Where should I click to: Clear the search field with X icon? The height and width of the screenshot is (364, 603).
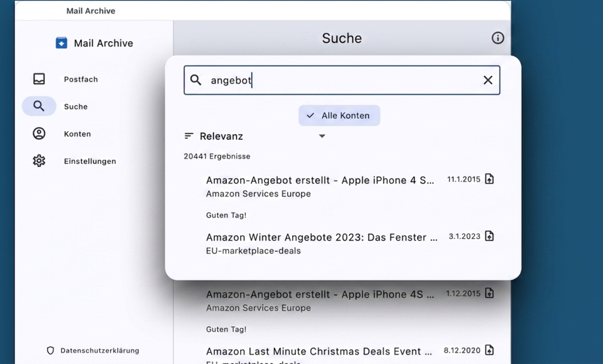(x=488, y=80)
